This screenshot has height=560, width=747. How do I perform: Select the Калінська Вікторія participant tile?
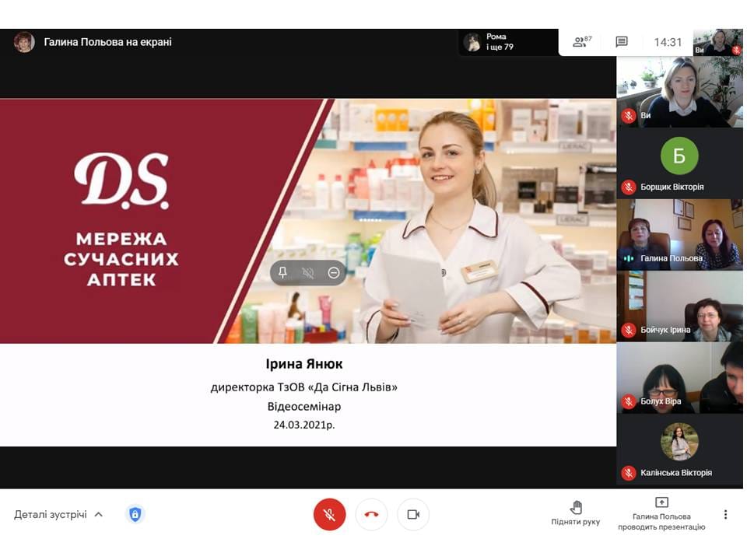(x=679, y=449)
